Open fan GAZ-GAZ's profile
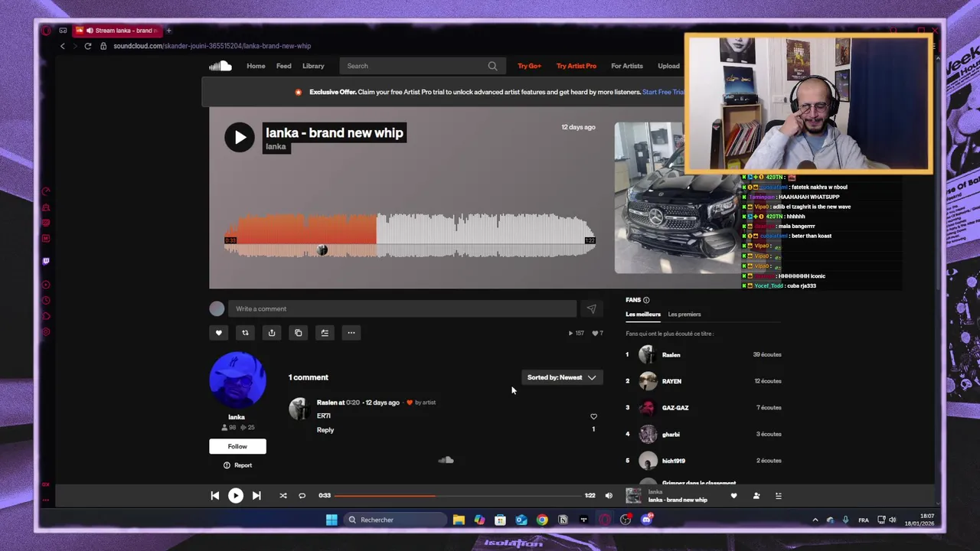The image size is (980, 551). coord(675,408)
